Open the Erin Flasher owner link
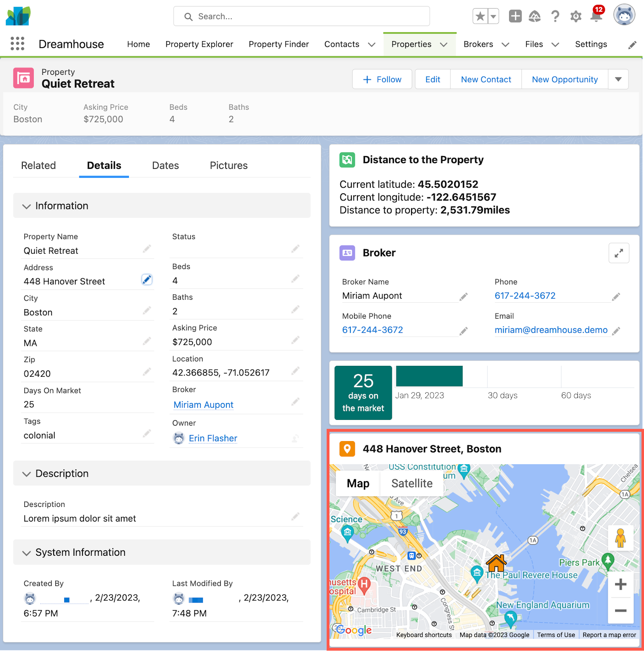This screenshot has height=651, width=644. 213,438
